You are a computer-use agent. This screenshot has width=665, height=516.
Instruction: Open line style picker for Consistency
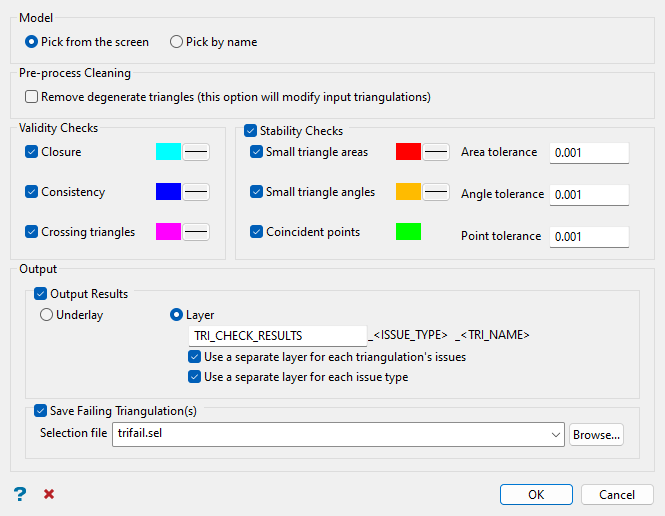point(197,192)
